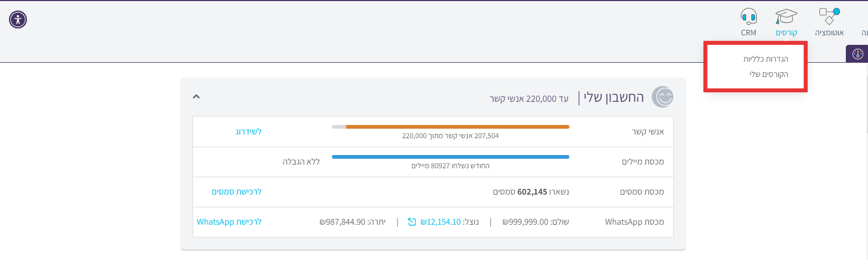Open the אוטומציה tab label

point(829,33)
